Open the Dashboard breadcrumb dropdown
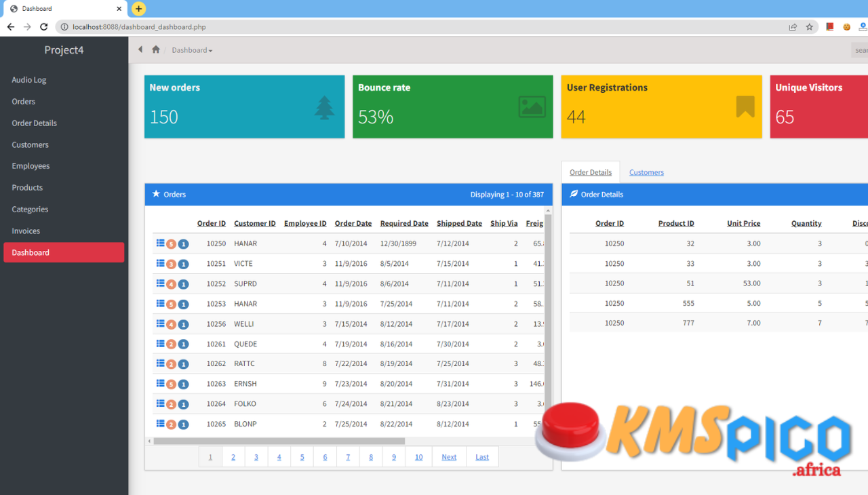This screenshot has width=868, height=495. [192, 50]
